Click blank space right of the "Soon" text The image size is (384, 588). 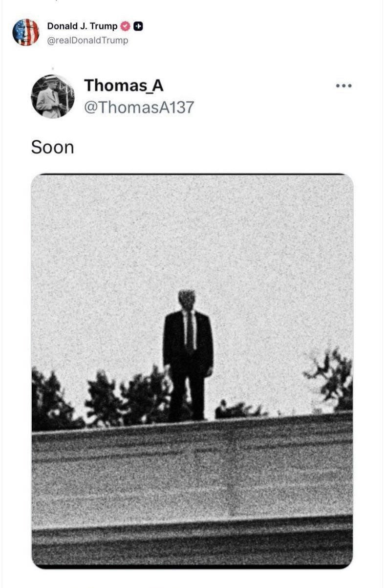220,147
